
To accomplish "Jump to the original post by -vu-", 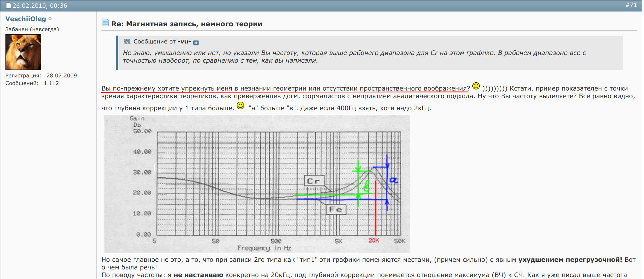I will click(x=196, y=42).
